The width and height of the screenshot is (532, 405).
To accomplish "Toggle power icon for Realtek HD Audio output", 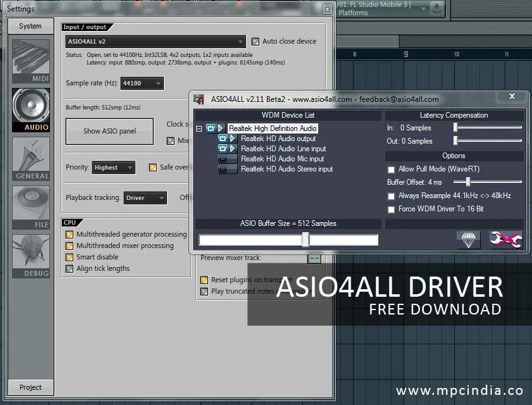I will pyautogui.click(x=223, y=139).
